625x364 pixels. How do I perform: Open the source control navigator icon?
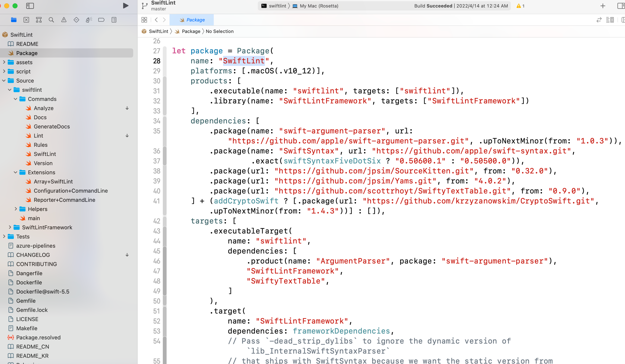coord(26,20)
